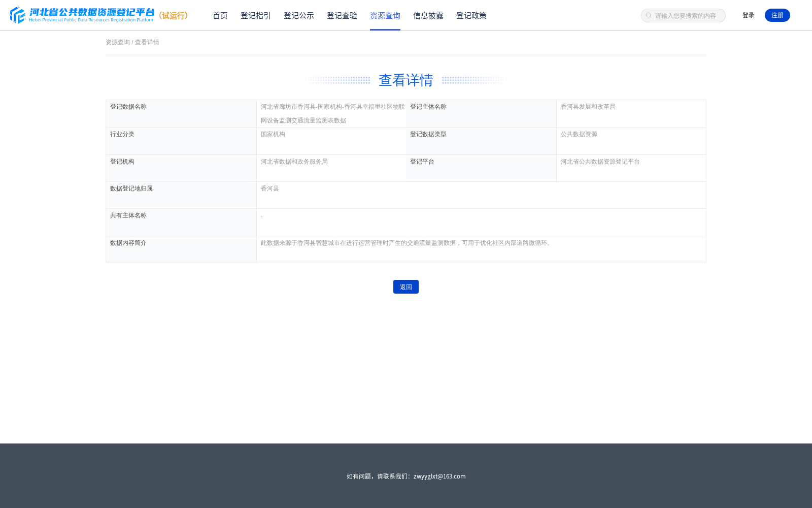Click the 登录 login link
Viewport: 812px width, 508px height.
click(x=749, y=15)
